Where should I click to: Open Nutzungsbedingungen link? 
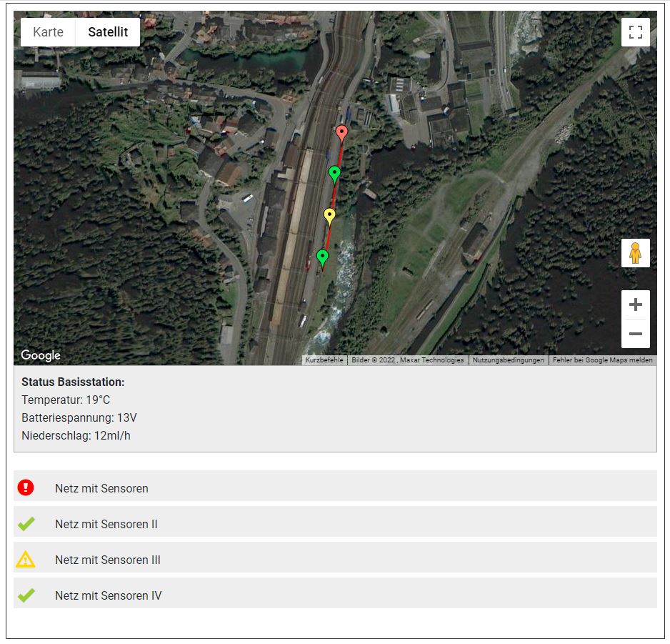(x=508, y=360)
